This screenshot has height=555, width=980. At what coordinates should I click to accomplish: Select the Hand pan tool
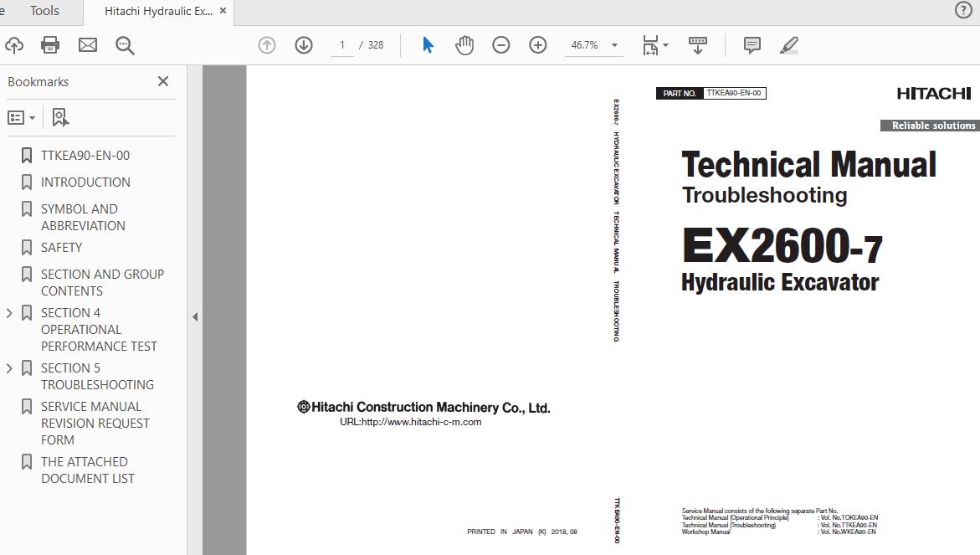click(x=464, y=45)
